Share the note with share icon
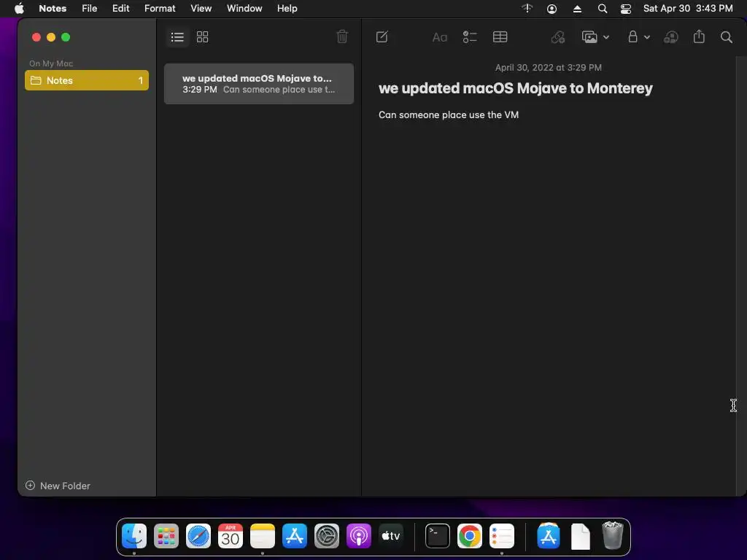Screen dimensions: 747x560 click(699, 36)
